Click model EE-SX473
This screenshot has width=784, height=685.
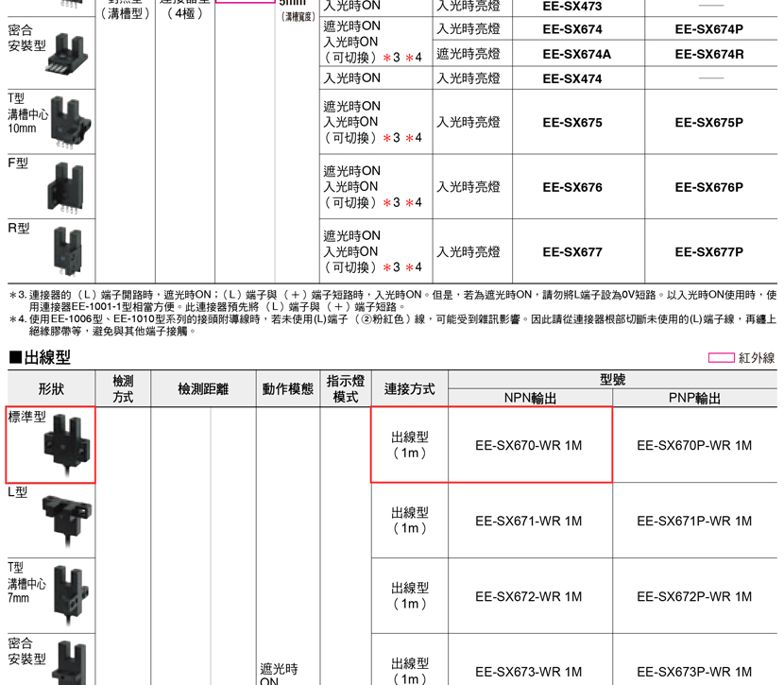pos(572,7)
